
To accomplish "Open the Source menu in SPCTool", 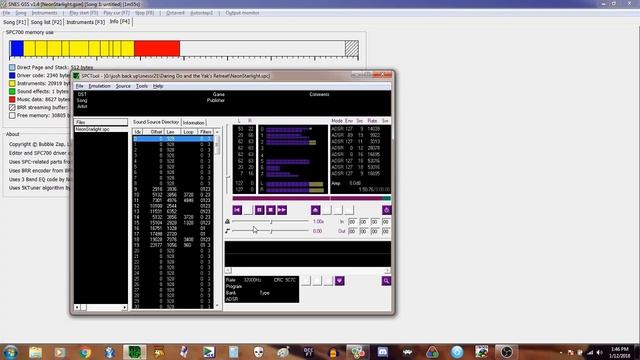I will point(123,86).
